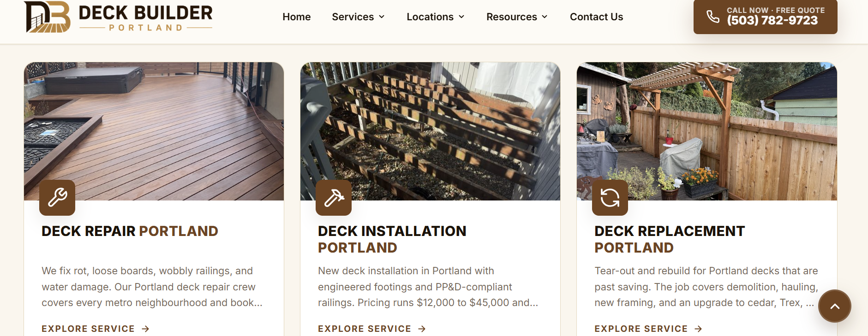The height and width of the screenshot is (336, 868).
Task: Expand the Locations dropdown menu
Action: pos(436,17)
